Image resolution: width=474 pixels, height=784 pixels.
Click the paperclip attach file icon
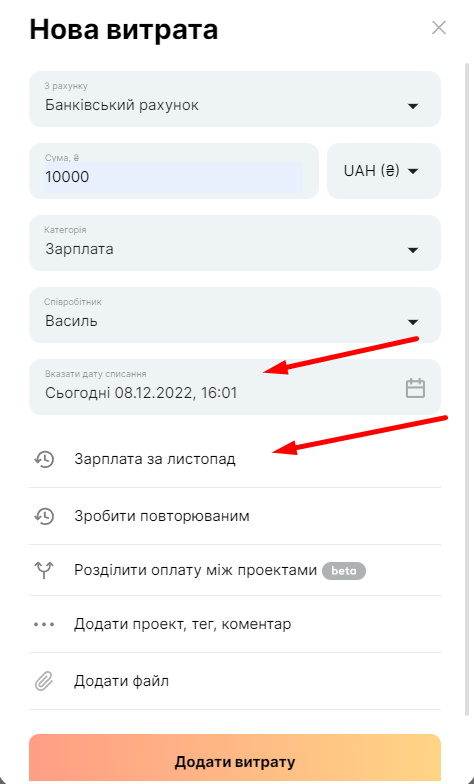(44, 681)
